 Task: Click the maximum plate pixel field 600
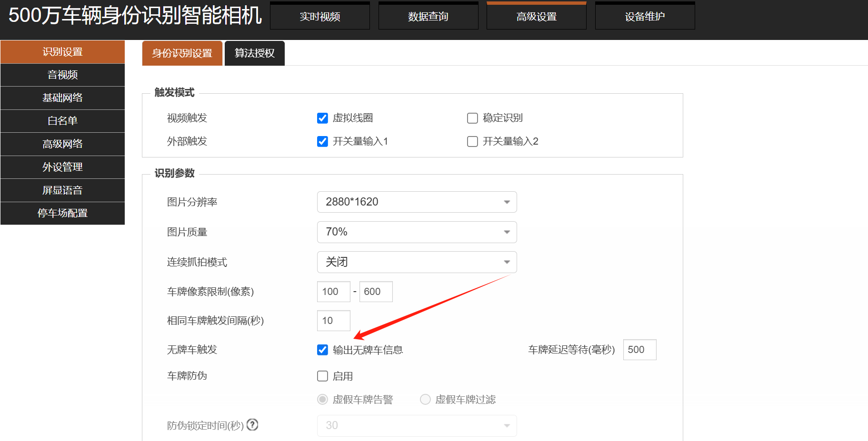(x=376, y=292)
